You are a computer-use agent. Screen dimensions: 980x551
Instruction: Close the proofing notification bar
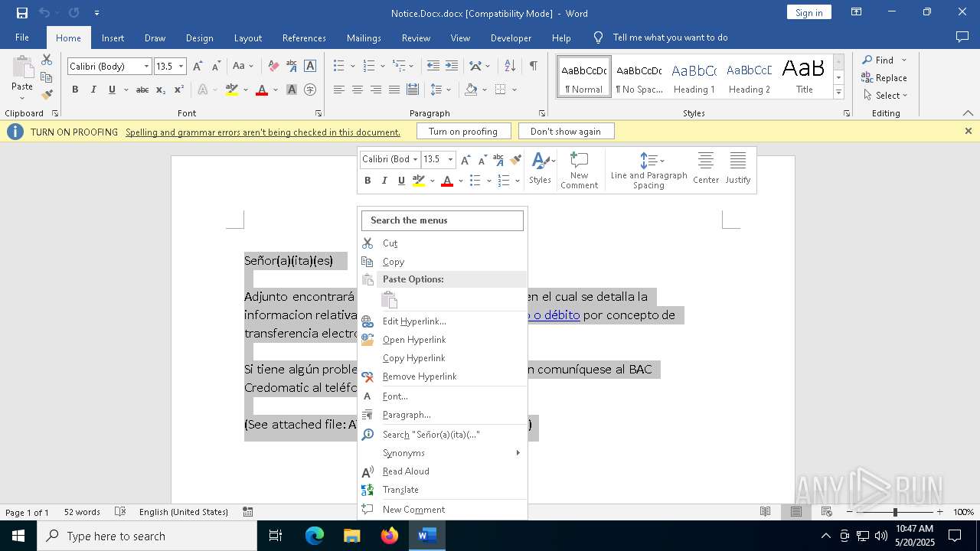click(x=968, y=131)
